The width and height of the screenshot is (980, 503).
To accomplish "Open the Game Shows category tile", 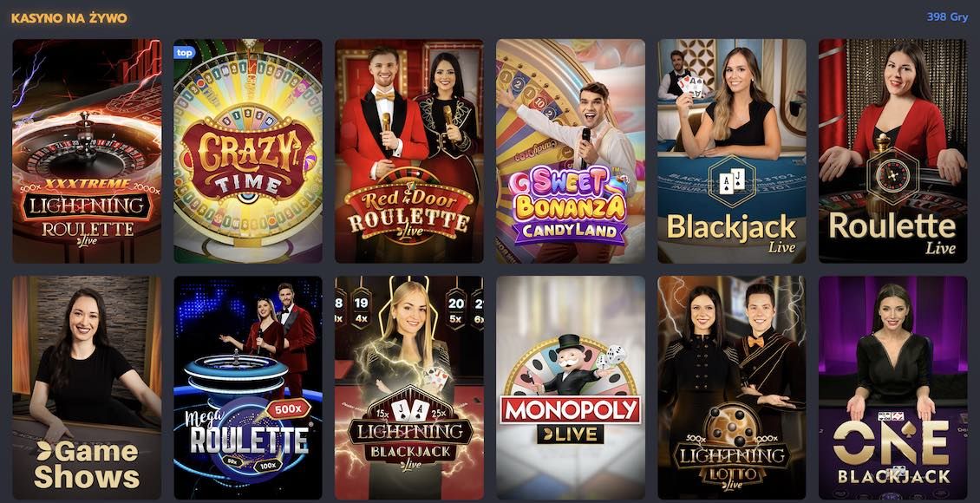I will point(87,388).
